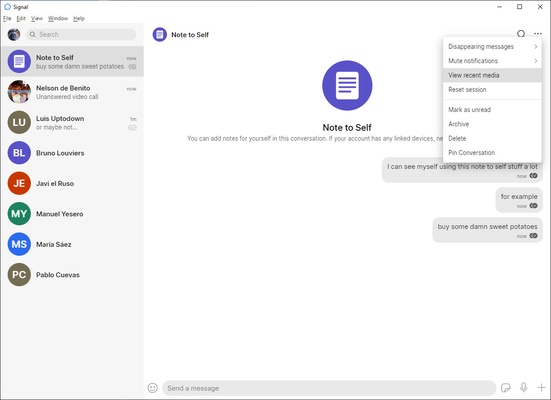The image size is (551, 400).
Task: Start a voice message with microphone icon
Action: (524, 387)
